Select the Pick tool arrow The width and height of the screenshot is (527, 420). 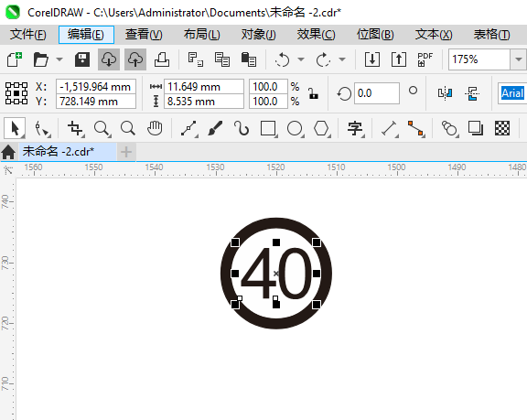(x=15, y=128)
